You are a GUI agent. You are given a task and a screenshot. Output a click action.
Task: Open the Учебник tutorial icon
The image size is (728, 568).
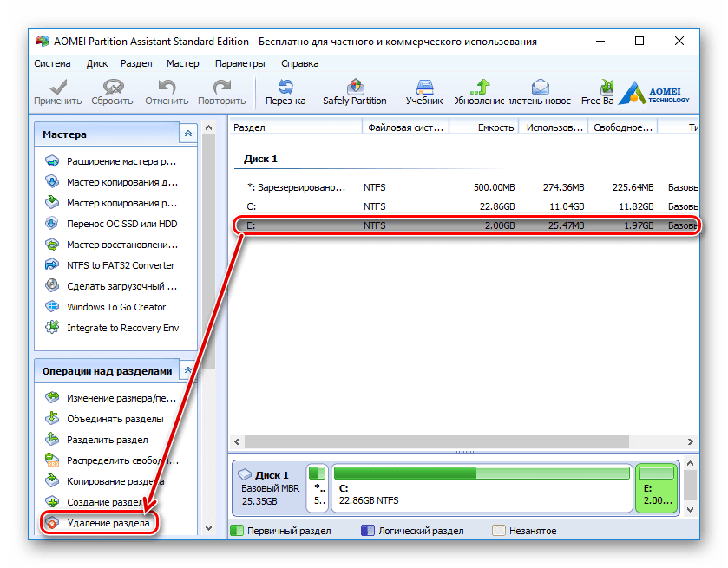[x=424, y=91]
